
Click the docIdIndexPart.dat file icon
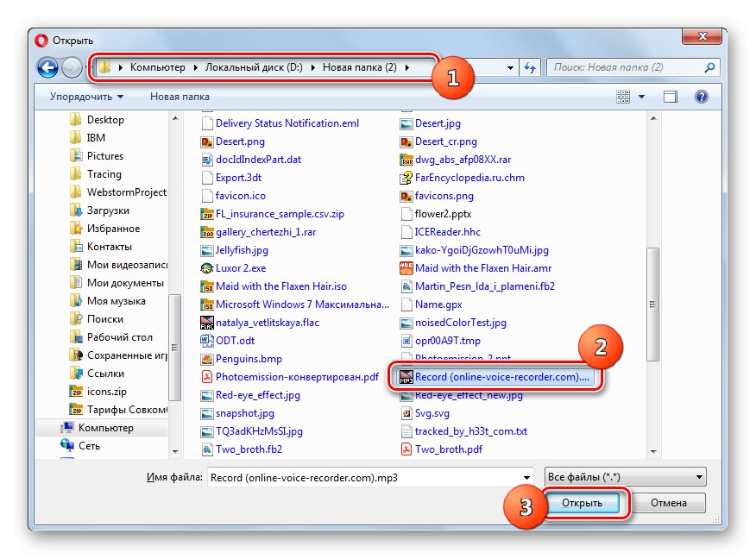[x=207, y=160]
